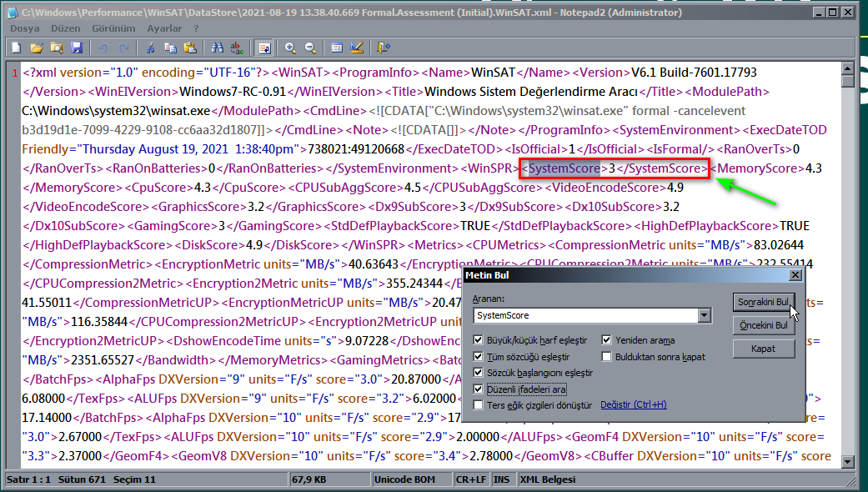Image resolution: width=868 pixels, height=492 pixels.
Task: Click the "Satır 1 : 1" status bar entry
Action: coord(28,479)
